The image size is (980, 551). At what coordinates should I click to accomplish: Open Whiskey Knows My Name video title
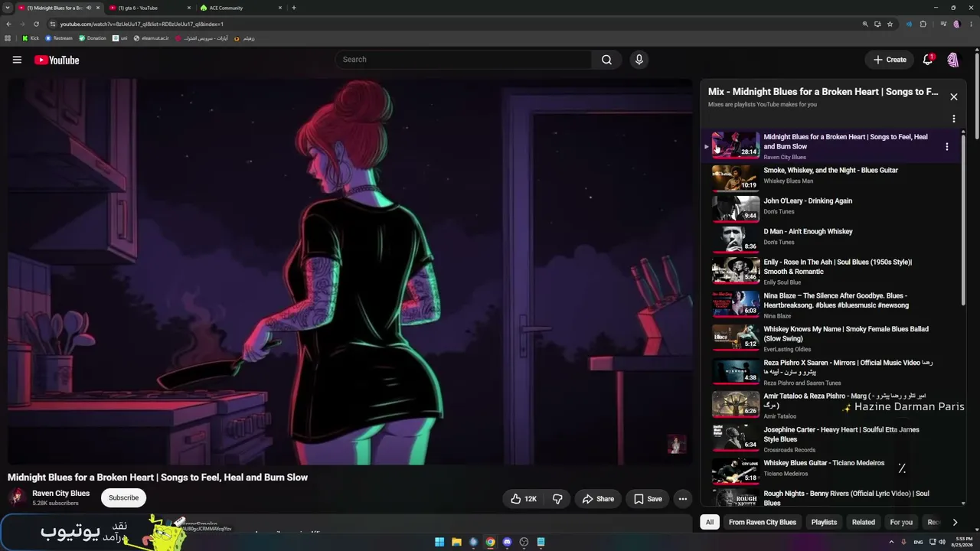tap(846, 334)
